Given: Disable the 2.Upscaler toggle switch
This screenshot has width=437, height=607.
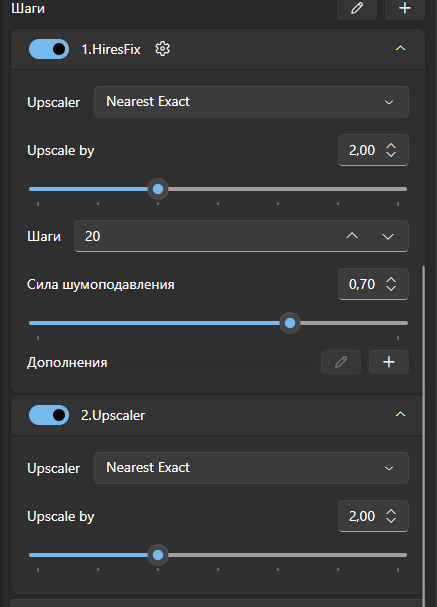Looking at the screenshot, I should coord(49,415).
